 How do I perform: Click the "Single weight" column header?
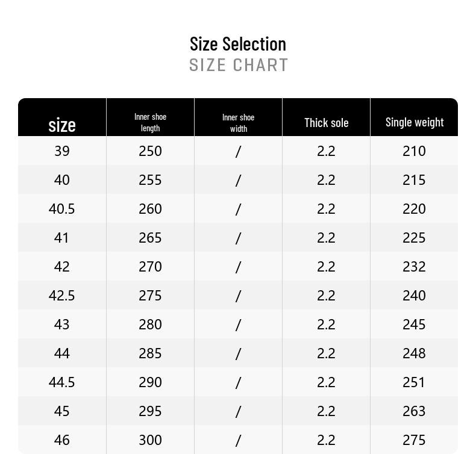[415, 122]
